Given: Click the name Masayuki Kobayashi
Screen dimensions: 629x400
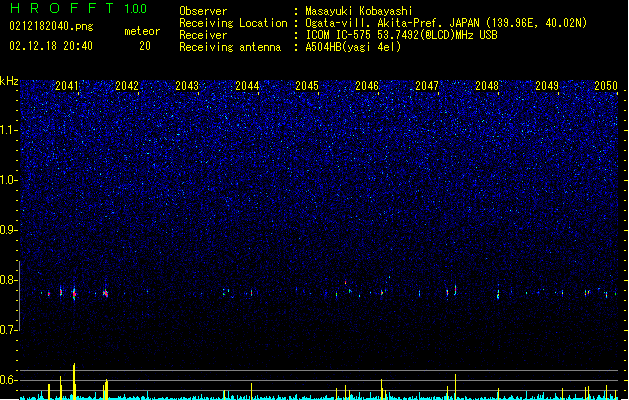Looking at the screenshot, I should 359,11.
